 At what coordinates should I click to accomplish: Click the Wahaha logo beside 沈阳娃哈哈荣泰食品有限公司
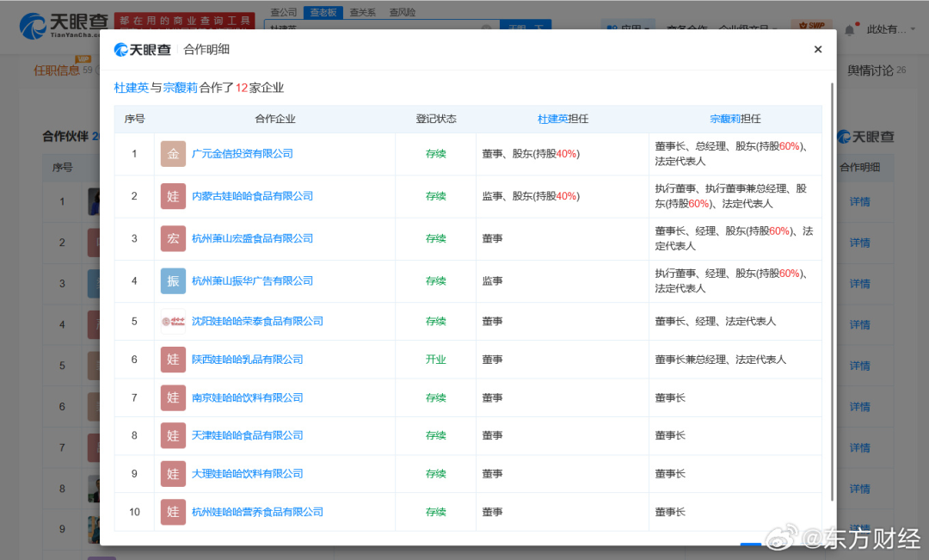coord(173,320)
